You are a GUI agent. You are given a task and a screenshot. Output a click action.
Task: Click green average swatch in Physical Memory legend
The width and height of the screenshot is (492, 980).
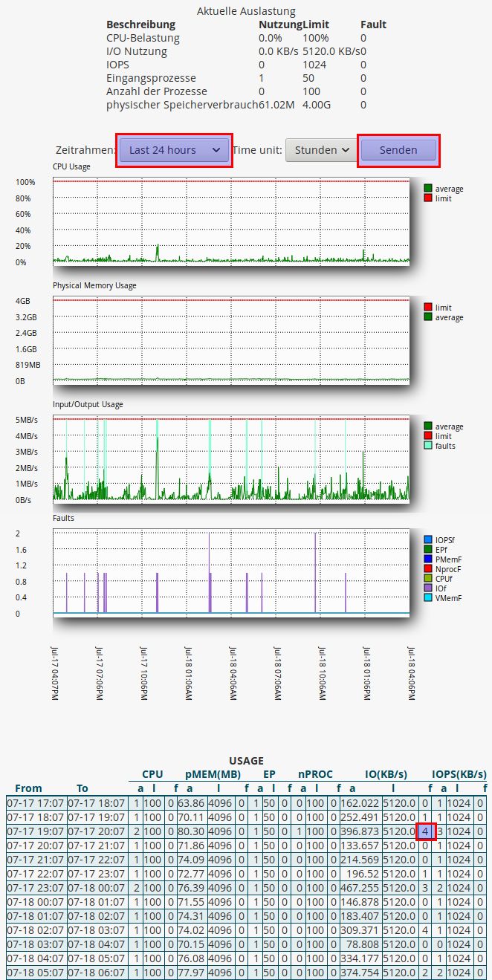click(x=428, y=317)
